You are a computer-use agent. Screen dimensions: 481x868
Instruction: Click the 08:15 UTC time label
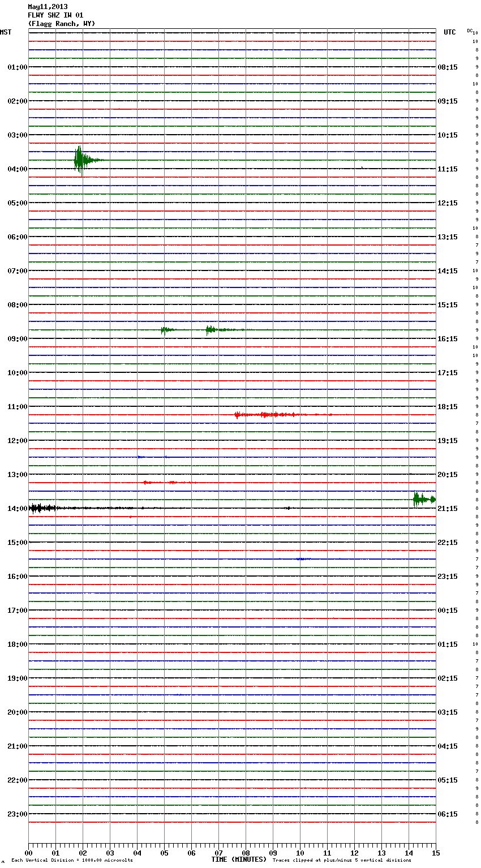[448, 67]
